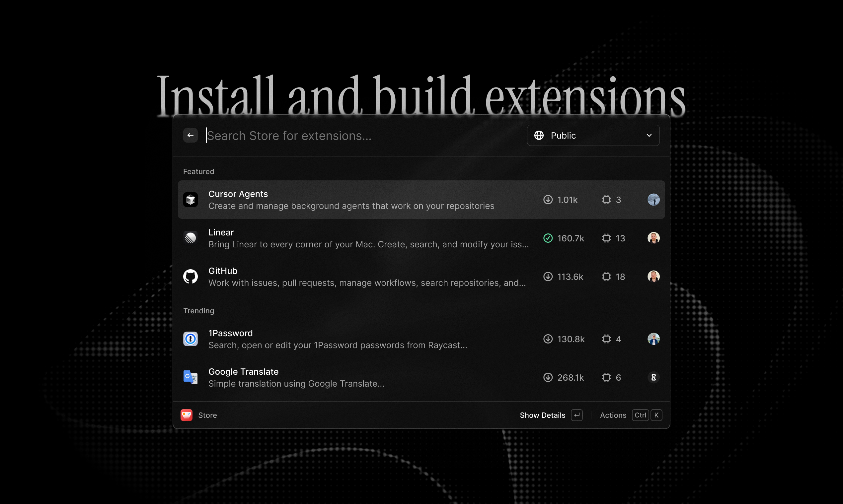The width and height of the screenshot is (843, 504).
Task: Open the 1Password extension icon
Action: click(191, 339)
